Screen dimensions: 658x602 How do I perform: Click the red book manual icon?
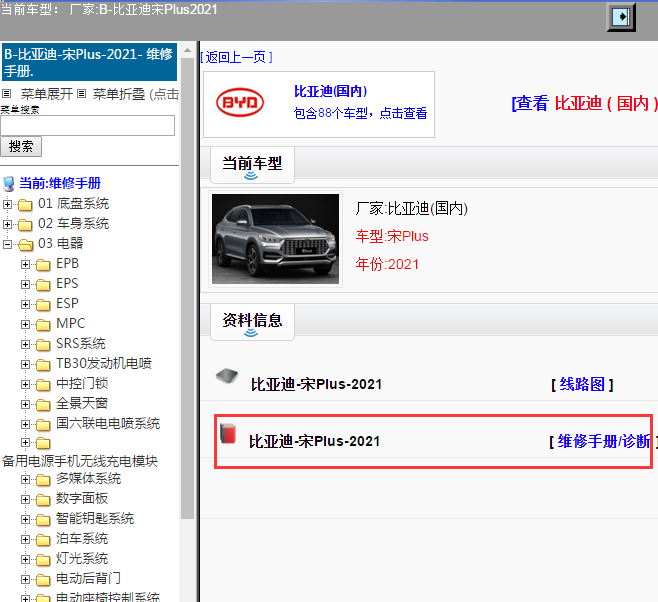[x=228, y=433]
